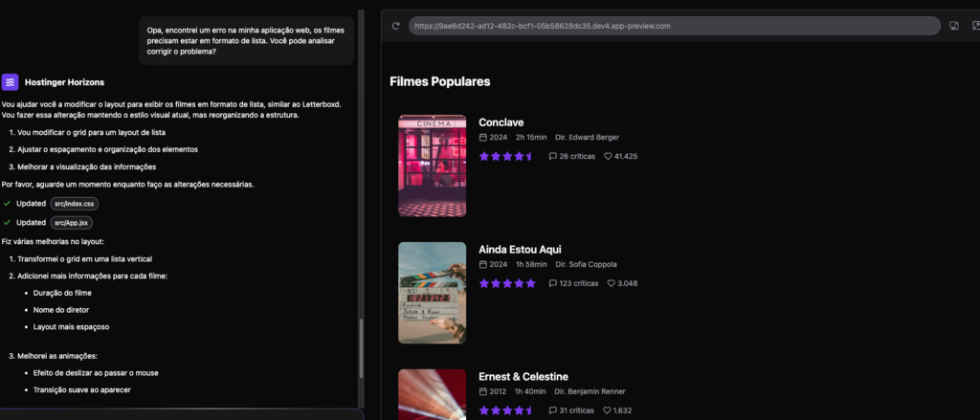Open the Ernest & Celestine title
The width and height of the screenshot is (980, 420).
point(523,377)
